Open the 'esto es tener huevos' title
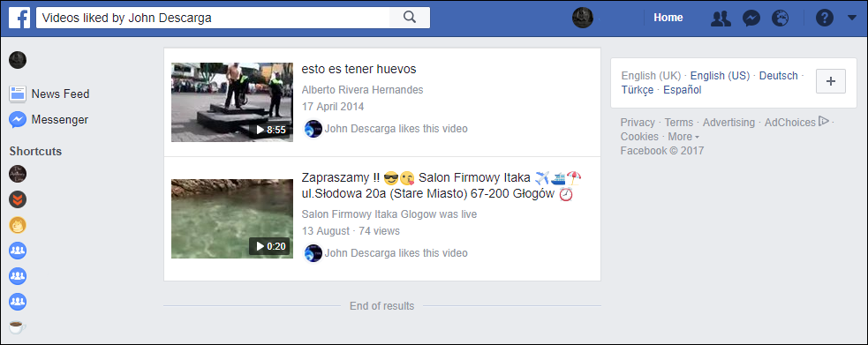Image resolution: width=868 pixels, height=345 pixels. [x=359, y=69]
